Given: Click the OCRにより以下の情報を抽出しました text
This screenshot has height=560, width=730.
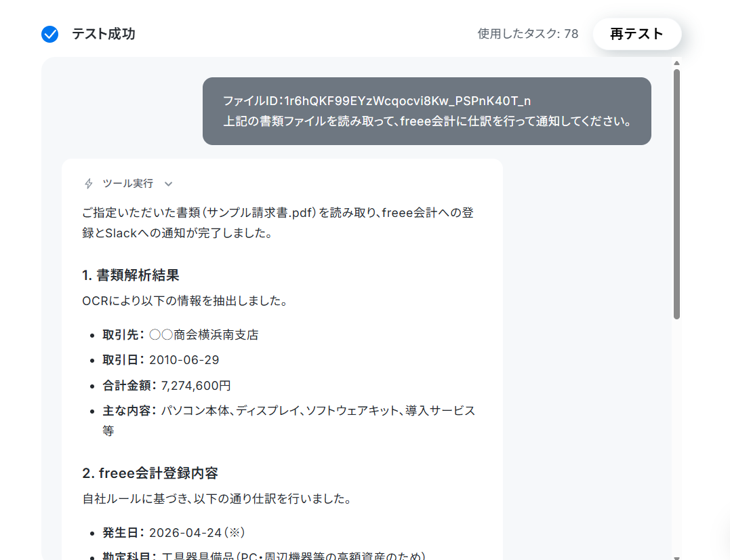Looking at the screenshot, I should [184, 301].
